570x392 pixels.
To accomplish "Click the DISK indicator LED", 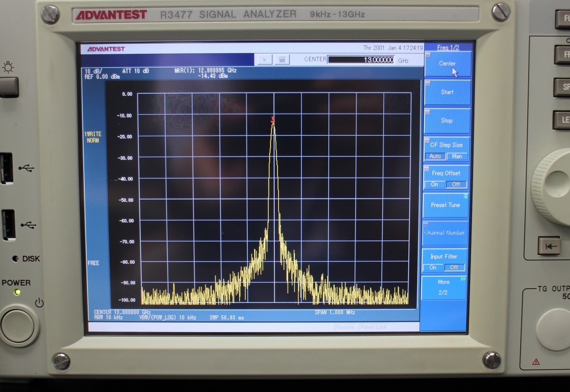I will pos(15,259).
